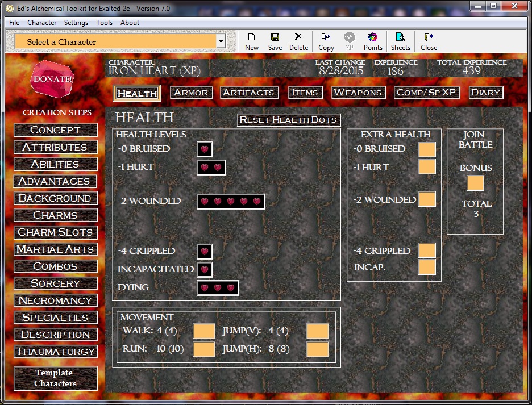Toggle the -4 Crippled health heart
532x405 pixels.
(205, 251)
